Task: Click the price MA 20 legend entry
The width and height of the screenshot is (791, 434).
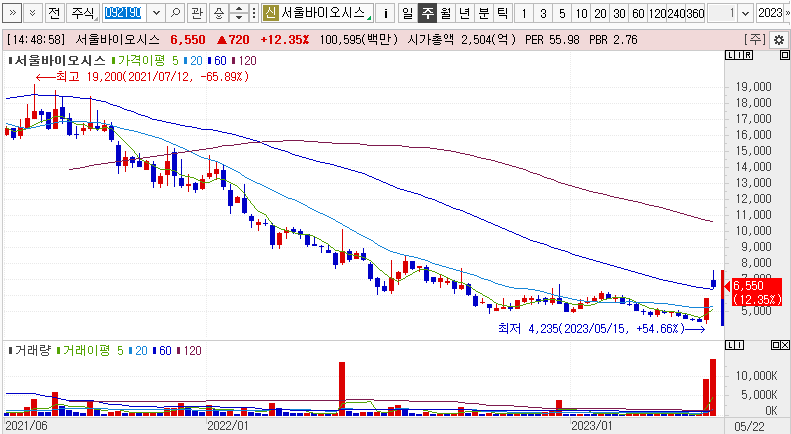Action: (194, 61)
